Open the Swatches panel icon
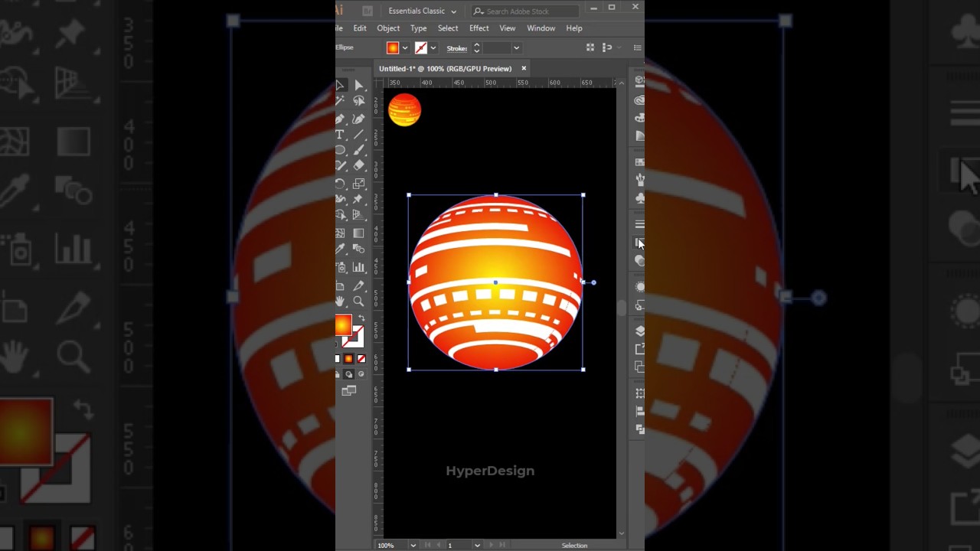The image size is (980, 551). (640, 162)
